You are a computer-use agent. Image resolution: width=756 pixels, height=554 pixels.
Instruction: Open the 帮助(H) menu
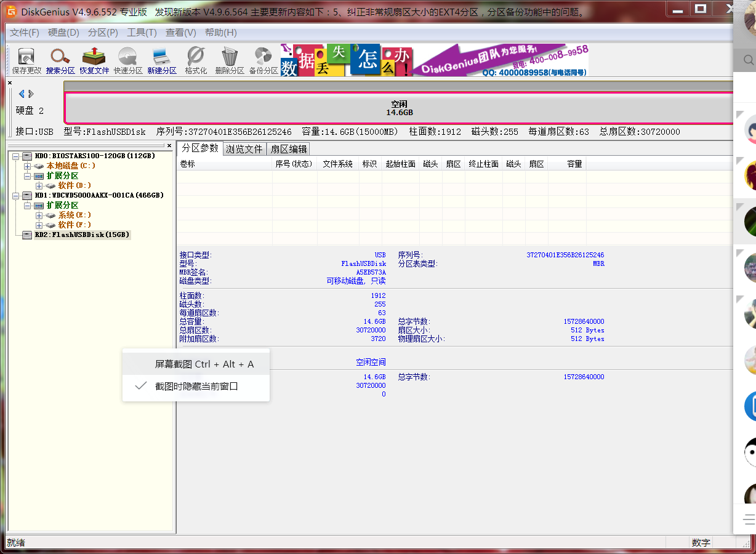[220, 33]
